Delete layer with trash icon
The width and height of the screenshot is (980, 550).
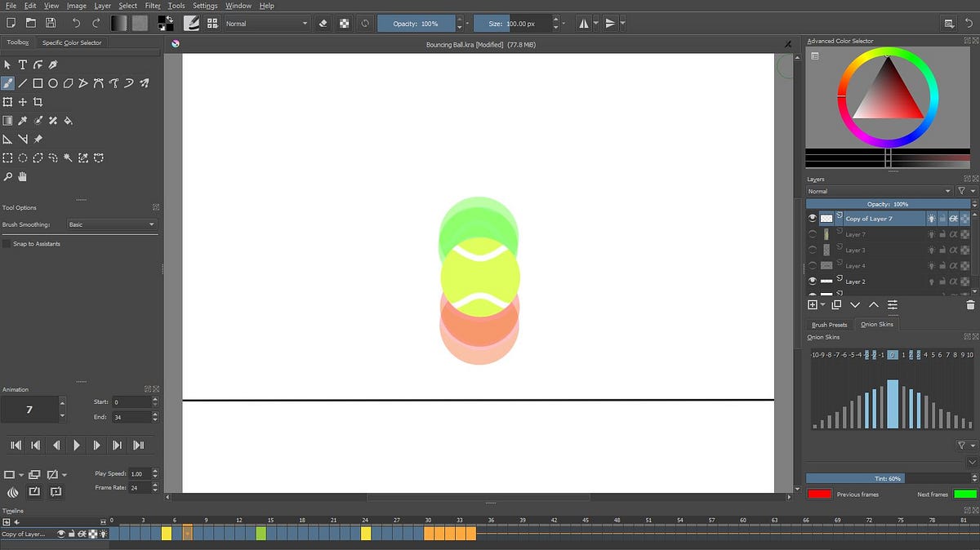[x=970, y=304]
